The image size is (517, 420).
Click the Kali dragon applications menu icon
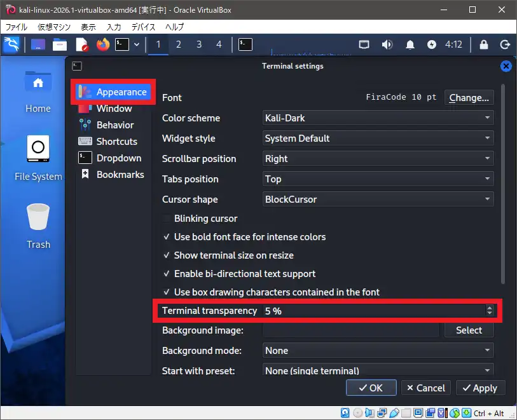12,44
